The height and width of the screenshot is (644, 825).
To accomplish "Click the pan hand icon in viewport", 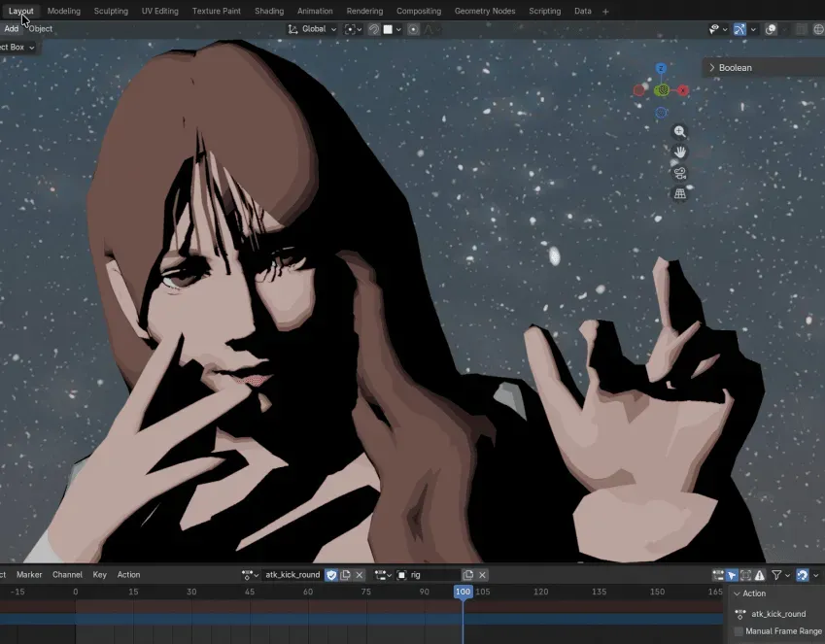I will pyautogui.click(x=680, y=153).
